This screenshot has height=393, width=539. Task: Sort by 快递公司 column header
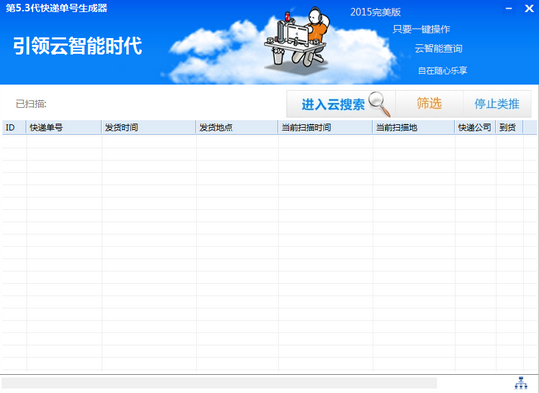[475, 127]
